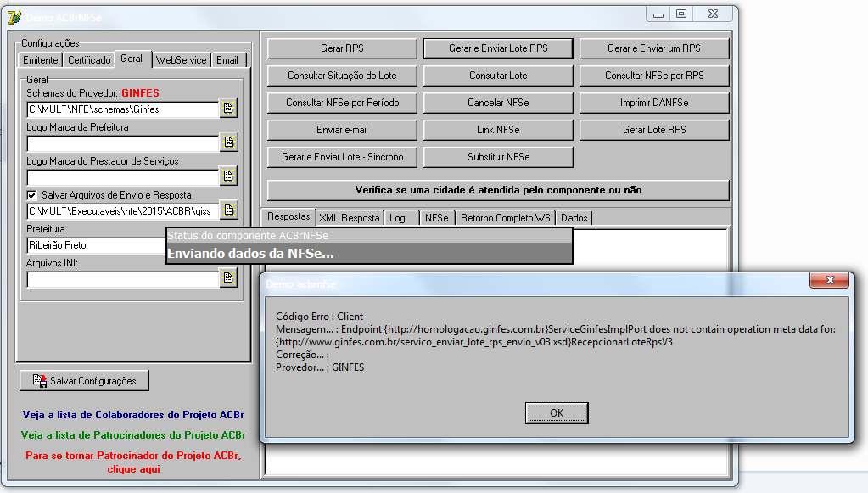
Task: Open the Patrocinadores do Projeto ACBr link
Action: 133,435
